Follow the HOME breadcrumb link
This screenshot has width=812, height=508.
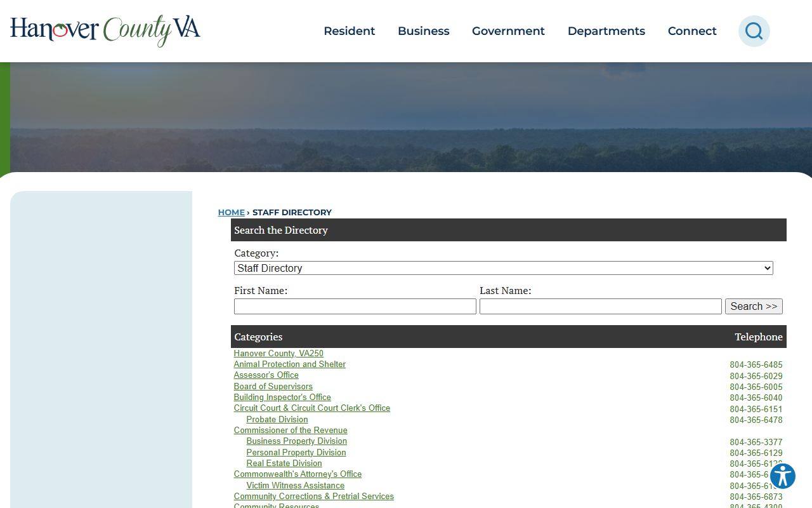pyautogui.click(x=232, y=212)
